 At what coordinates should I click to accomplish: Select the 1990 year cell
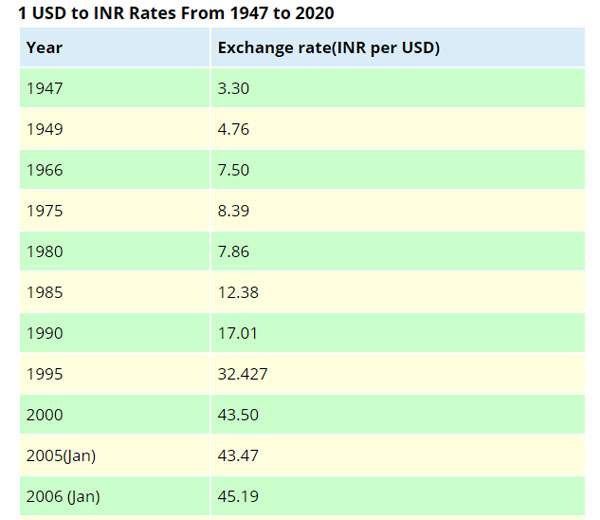tap(44, 333)
